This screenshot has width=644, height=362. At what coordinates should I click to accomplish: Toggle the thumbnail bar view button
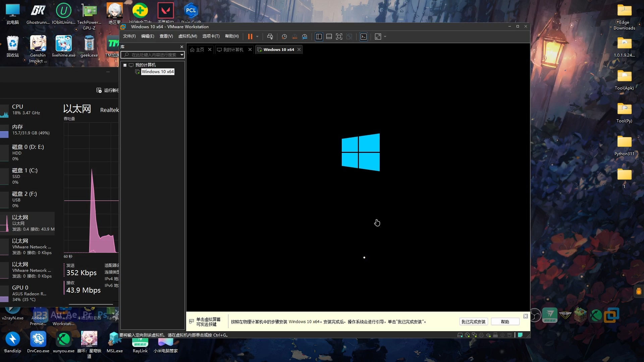pos(329,37)
